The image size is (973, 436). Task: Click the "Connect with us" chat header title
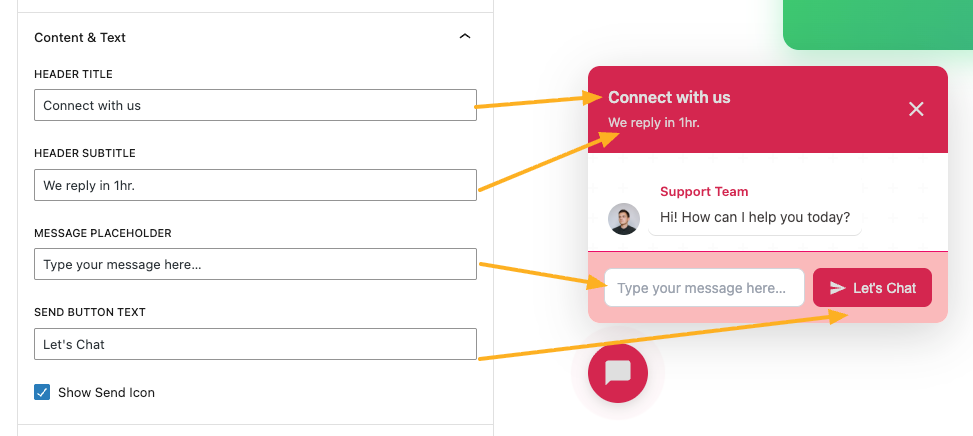pos(669,97)
